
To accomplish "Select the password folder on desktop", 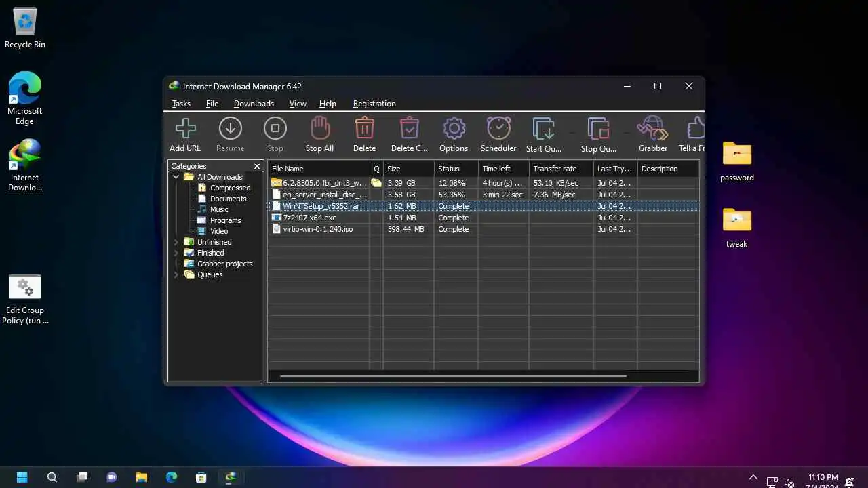I will 737,161.
